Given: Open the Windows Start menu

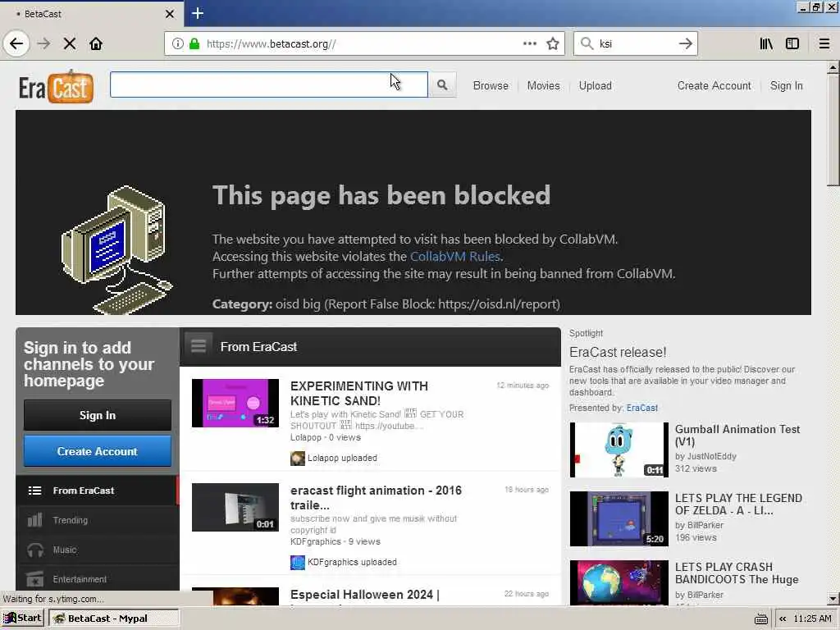Looking at the screenshot, I should [24, 619].
